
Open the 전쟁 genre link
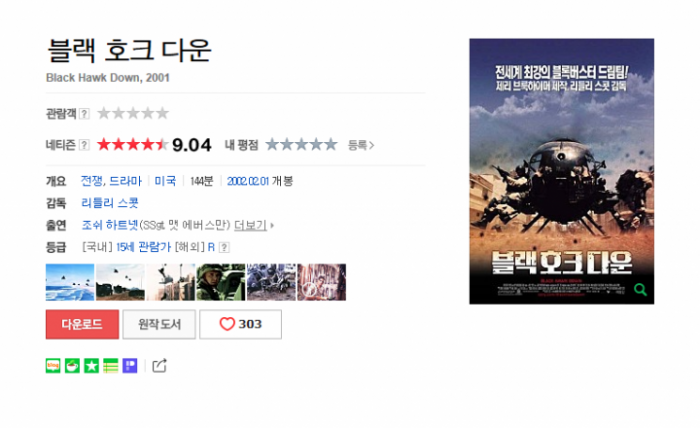(92, 181)
